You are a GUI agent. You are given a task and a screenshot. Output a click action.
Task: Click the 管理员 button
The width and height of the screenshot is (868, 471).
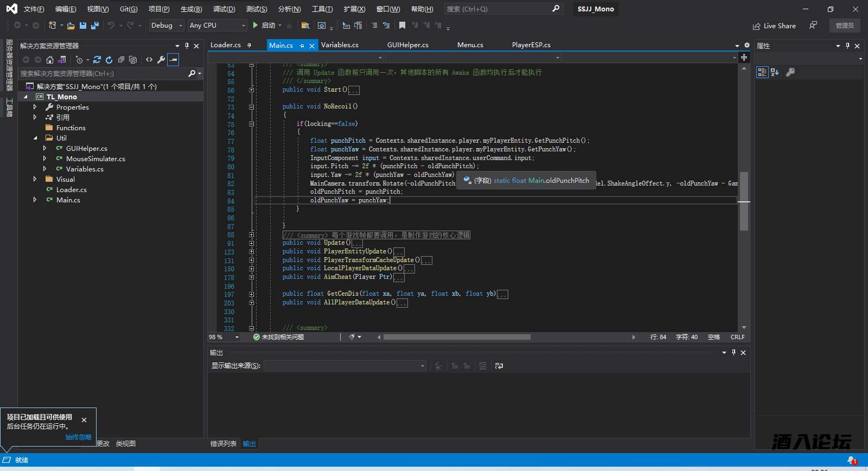(x=845, y=26)
